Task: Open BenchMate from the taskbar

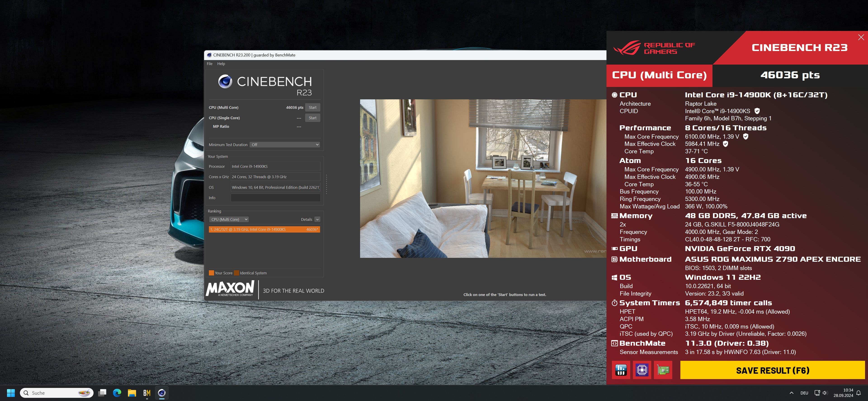Action: coord(147,393)
